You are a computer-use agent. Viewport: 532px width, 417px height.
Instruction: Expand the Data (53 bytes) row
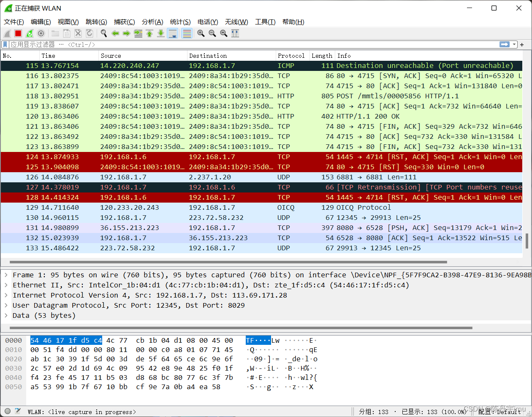click(6, 316)
